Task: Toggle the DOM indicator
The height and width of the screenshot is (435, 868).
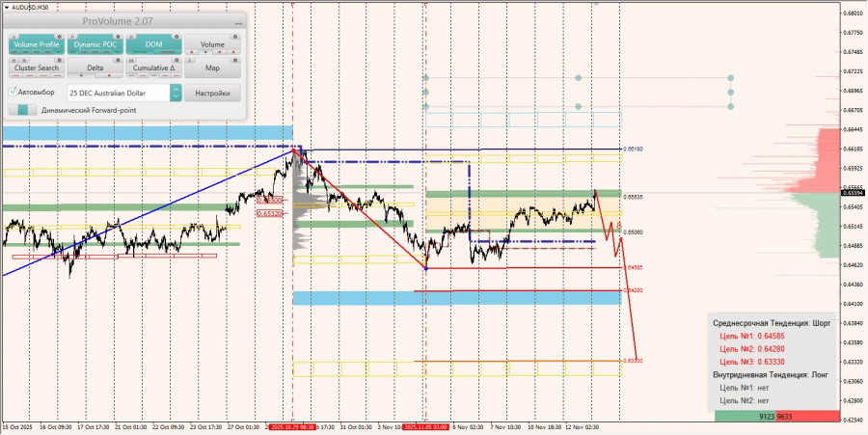Action: (154, 44)
